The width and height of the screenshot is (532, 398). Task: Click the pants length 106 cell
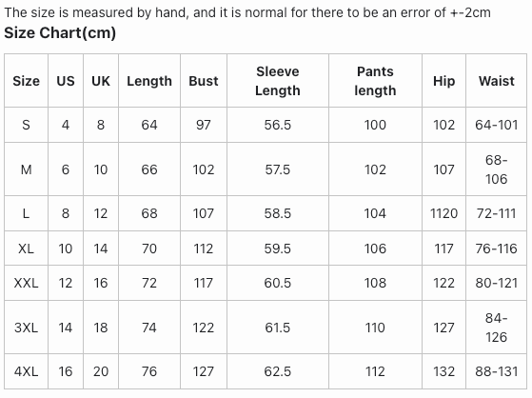click(375, 249)
